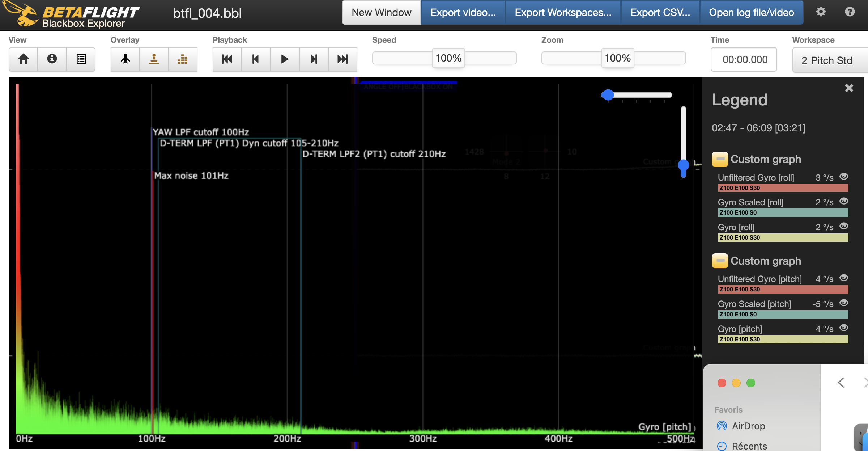Toggle visibility of Gyro Scaled [pitch]

844,303
